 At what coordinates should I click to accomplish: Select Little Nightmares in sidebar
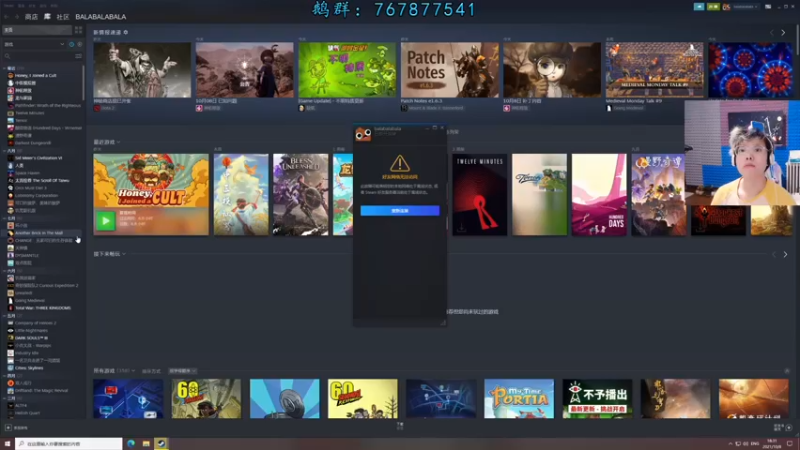point(31,330)
